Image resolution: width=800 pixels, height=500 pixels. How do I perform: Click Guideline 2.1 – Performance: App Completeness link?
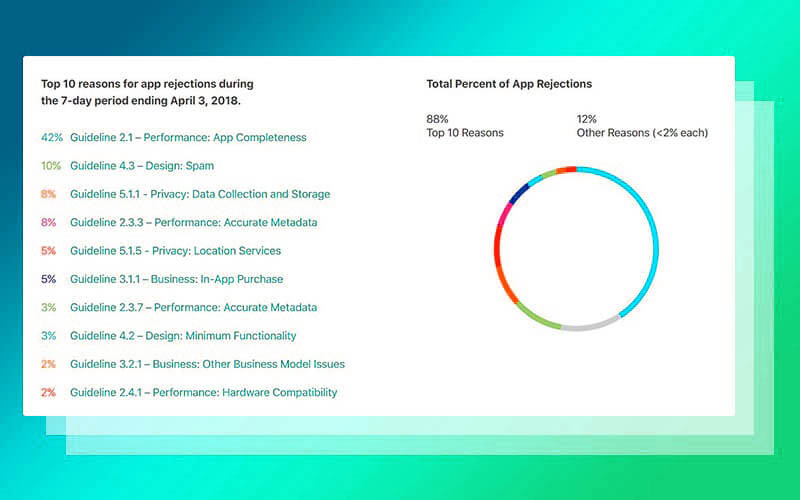[188, 138]
